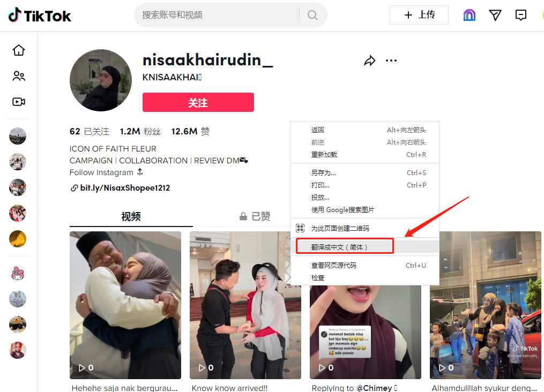Screen dimensions: 544x392
Task: Open the three-dot more options menu
Action: coord(391,61)
